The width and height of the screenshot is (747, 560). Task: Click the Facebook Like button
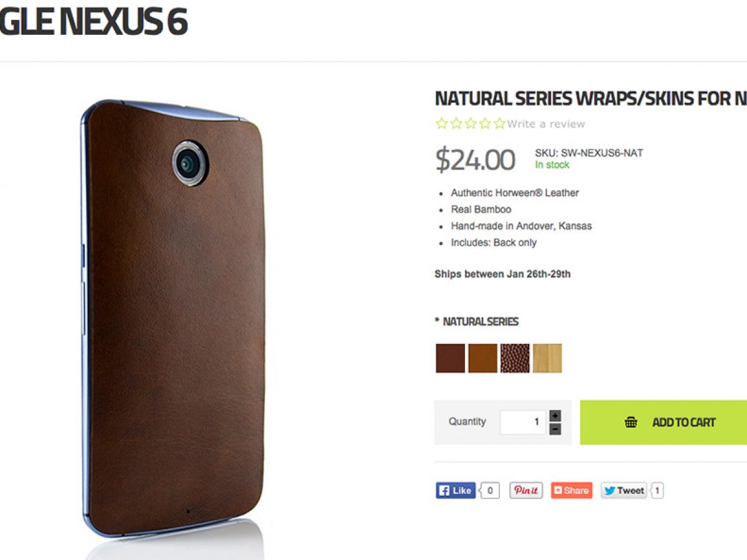[456, 490]
